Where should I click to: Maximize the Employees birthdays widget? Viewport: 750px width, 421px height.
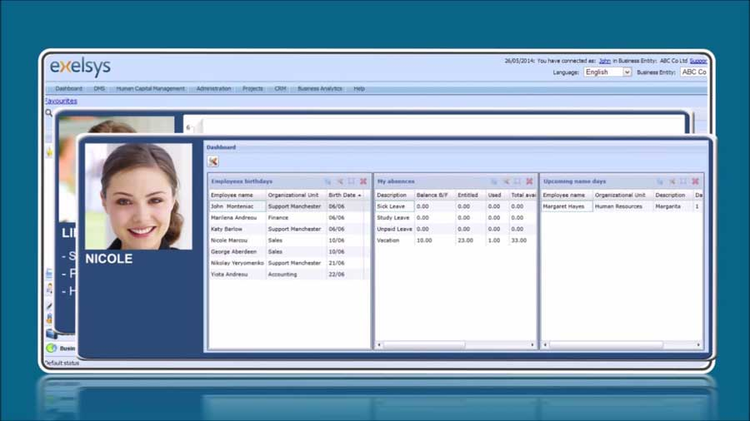click(352, 181)
